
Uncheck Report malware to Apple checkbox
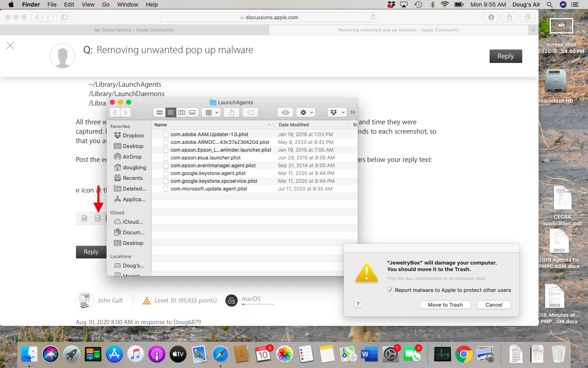390,290
